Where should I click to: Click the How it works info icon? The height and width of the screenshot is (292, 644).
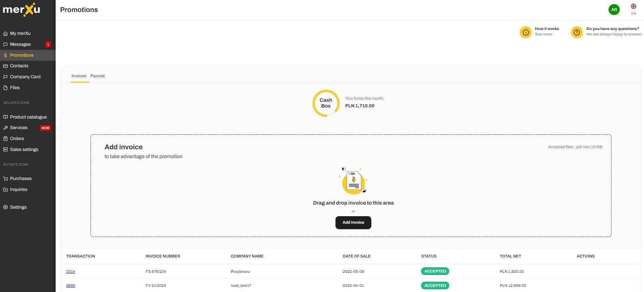coord(526,32)
